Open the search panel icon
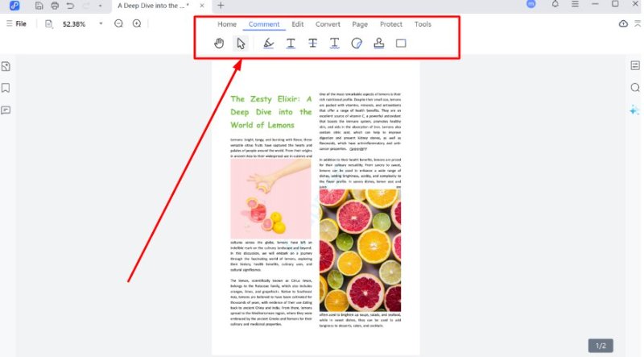 click(x=635, y=88)
